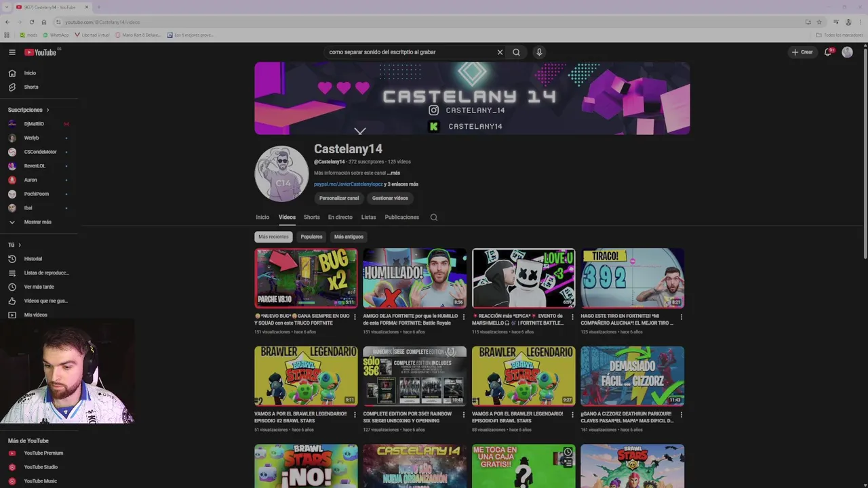Start voice search with the microphone icon

[539, 52]
